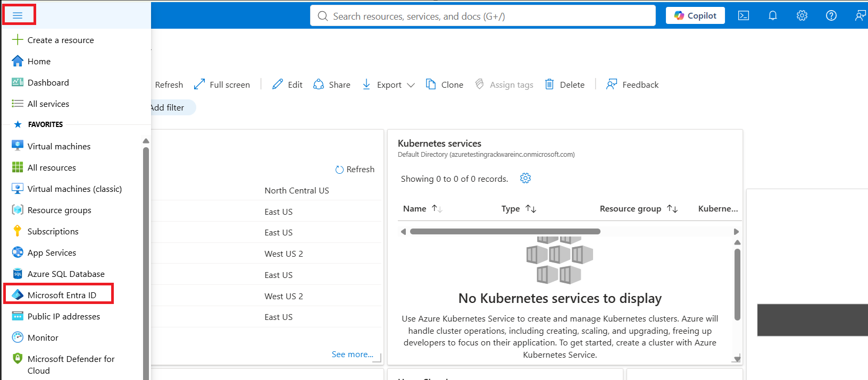Click the dashboard toolbar Refresh
The width and height of the screenshot is (868, 380).
point(169,85)
